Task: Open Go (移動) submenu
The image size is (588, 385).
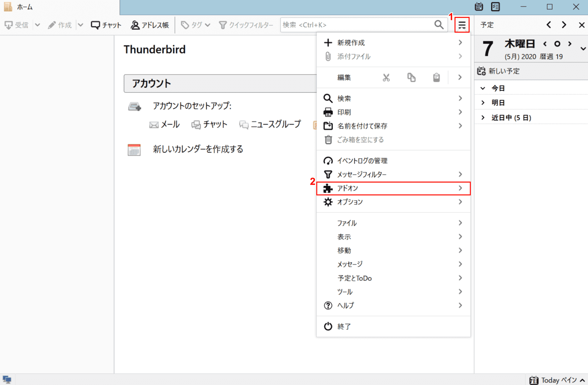Action: 394,251
